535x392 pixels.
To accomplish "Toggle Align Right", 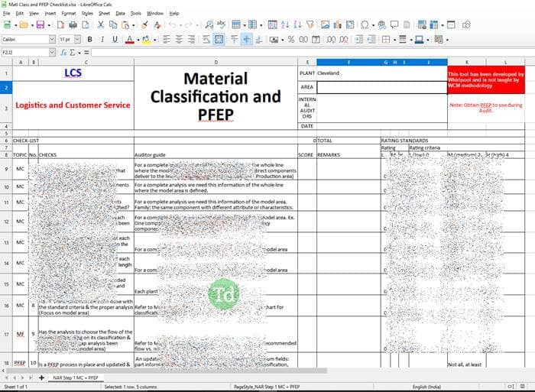I will (191, 39).
